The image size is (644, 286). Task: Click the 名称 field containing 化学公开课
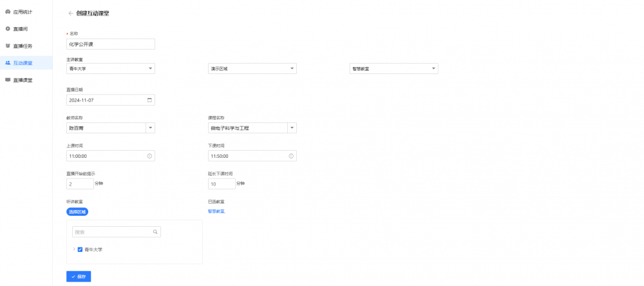(x=110, y=44)
